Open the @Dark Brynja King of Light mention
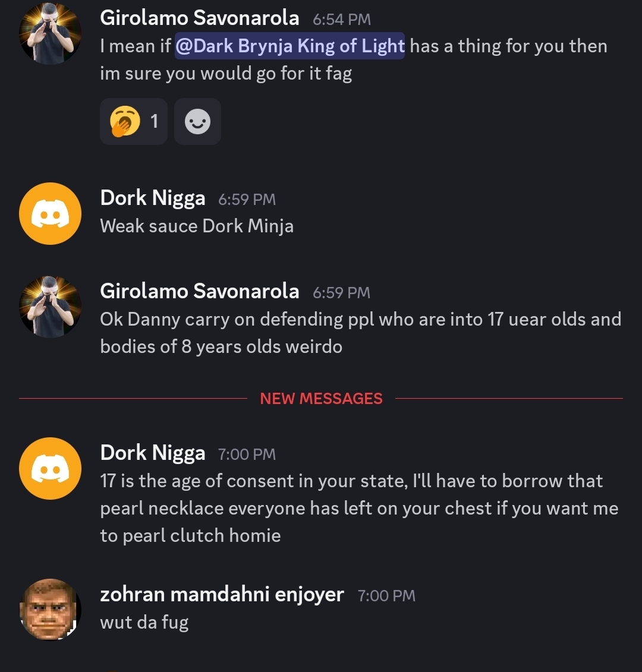 click(290, 46)
